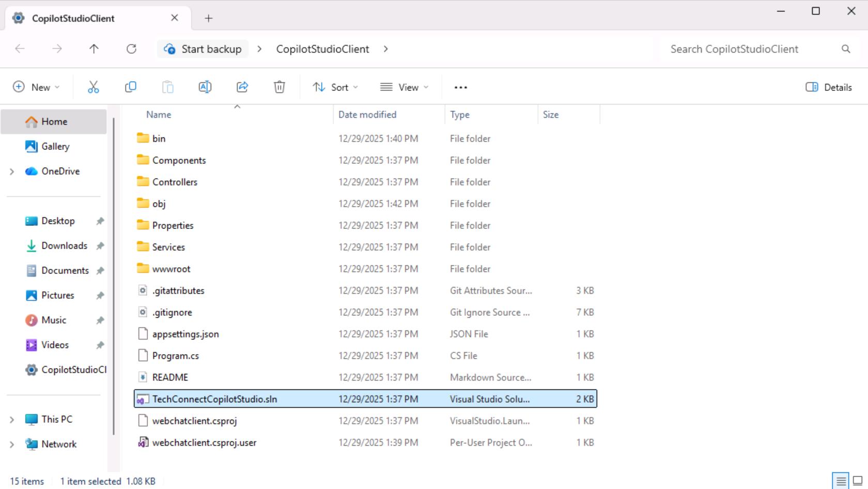Screen dimensions: 868x489
Task: Expand the OneDrive tree node
Action: tap(12, 171)
